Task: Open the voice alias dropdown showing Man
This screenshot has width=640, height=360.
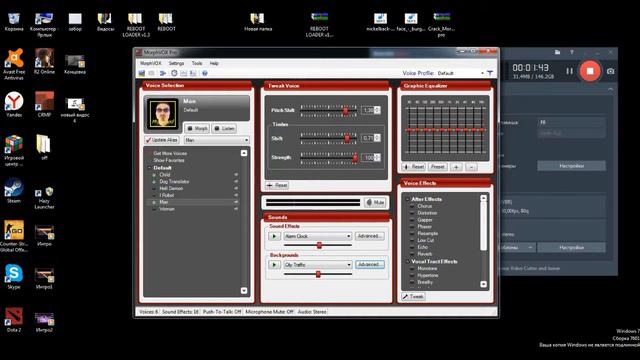Action: coord(217,140)
